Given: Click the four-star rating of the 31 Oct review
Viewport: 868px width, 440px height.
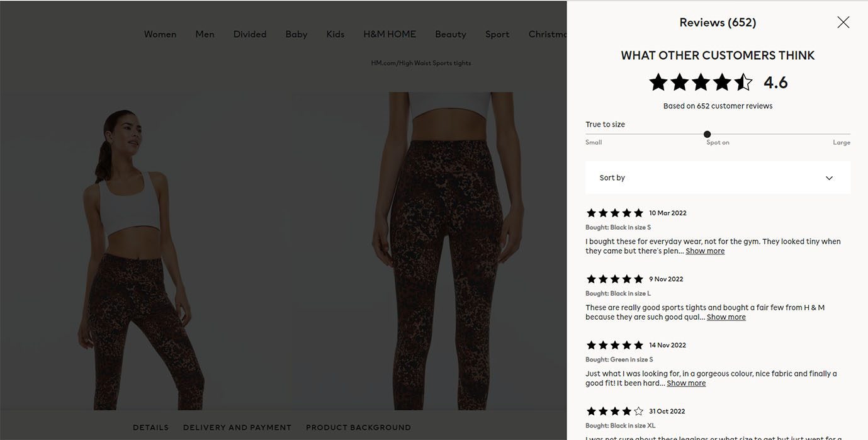Looking at the screenshot, I should (614, 411).
